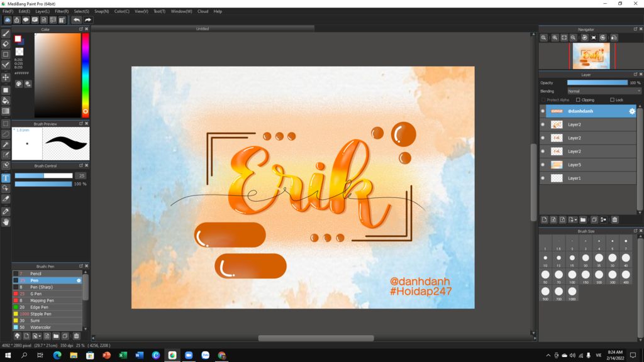
Task: Select the Stipple Pen brush
Action: (47, 314)
